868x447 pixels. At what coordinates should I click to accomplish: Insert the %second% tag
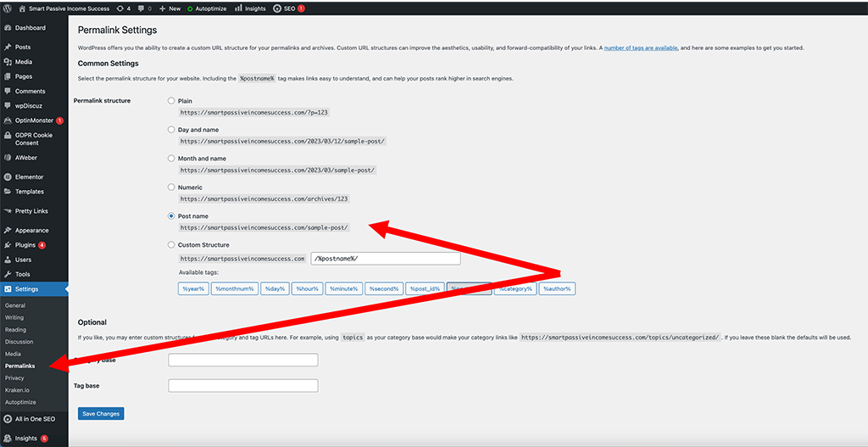[384, 288]
